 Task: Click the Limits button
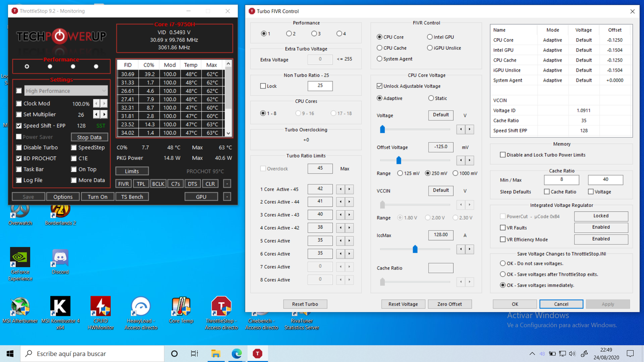[x=132, y=171]
